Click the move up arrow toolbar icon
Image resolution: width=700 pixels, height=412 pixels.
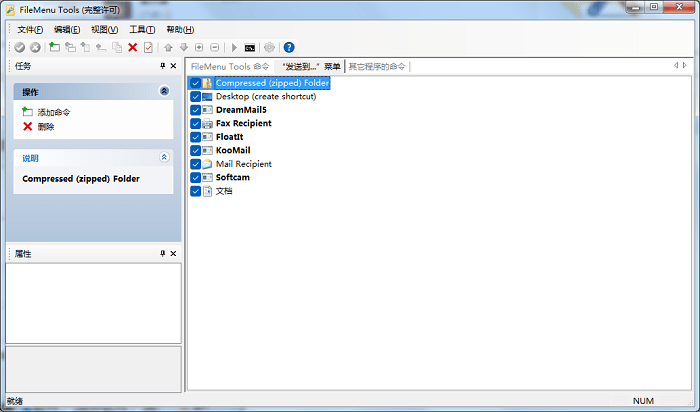click(x=168, y=47)
